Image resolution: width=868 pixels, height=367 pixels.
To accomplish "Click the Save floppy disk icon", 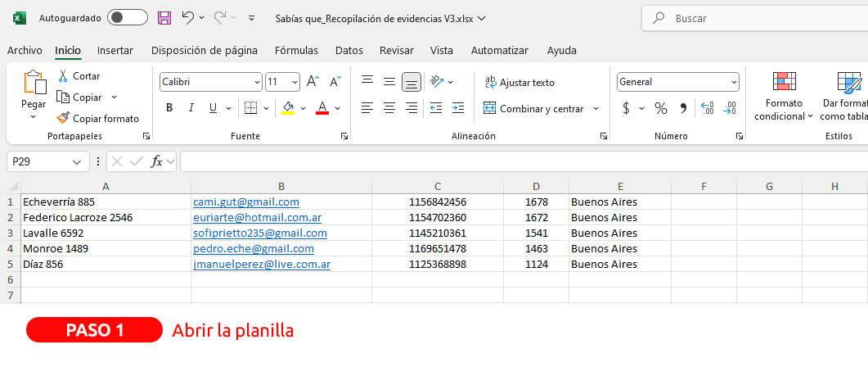I will click(x=164, y=17).
